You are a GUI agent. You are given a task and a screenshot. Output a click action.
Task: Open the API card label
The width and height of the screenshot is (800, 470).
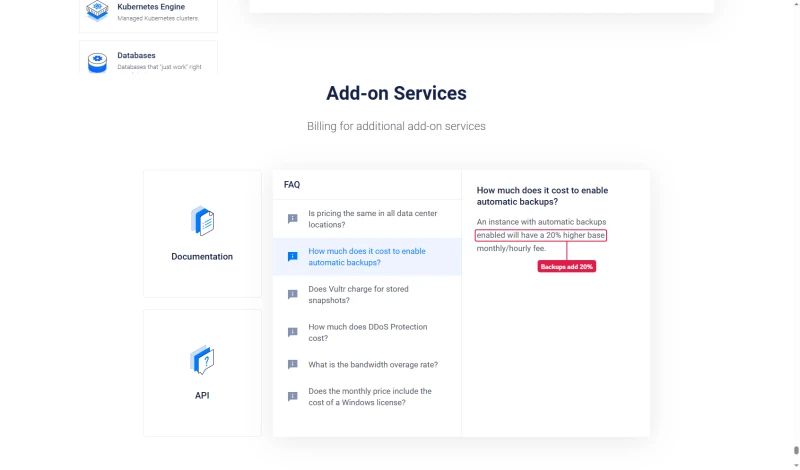pos(202,395)
